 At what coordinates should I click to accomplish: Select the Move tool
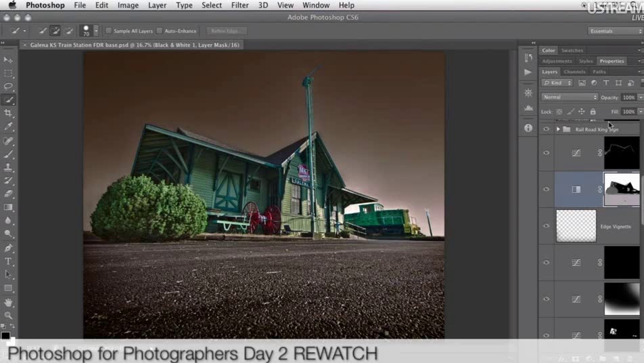[8, 60]
